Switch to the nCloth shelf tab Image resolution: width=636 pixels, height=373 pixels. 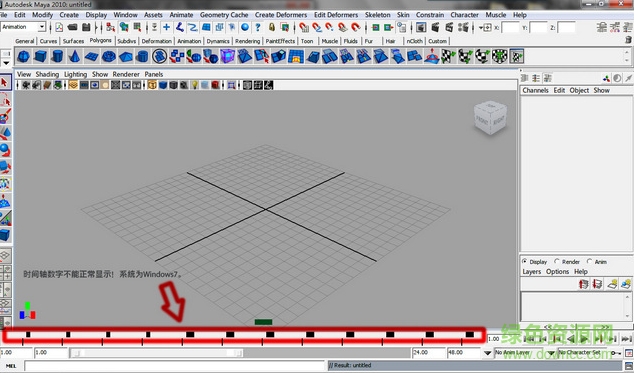415,41
